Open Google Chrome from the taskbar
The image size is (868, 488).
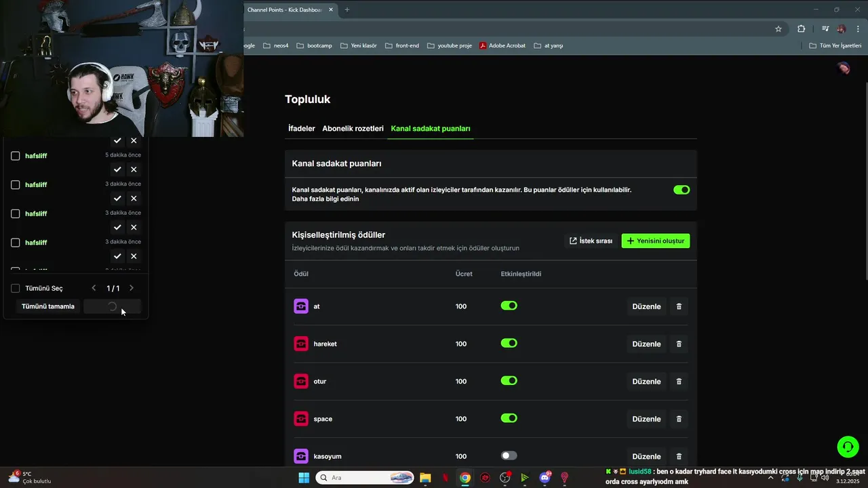tap(465, 478)
